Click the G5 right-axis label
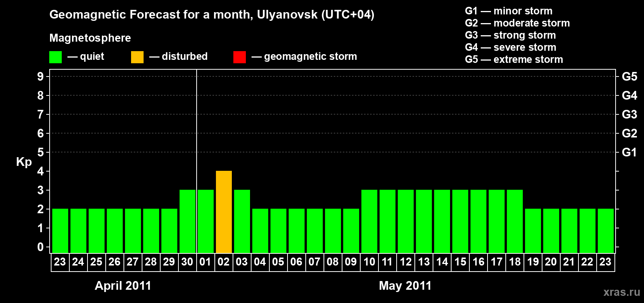 pyautogui.click(x=630, y=77)
